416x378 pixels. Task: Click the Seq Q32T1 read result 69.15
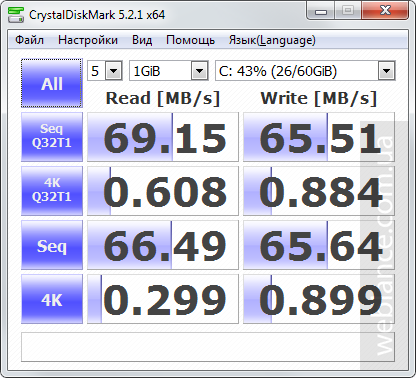coord(163,137)
